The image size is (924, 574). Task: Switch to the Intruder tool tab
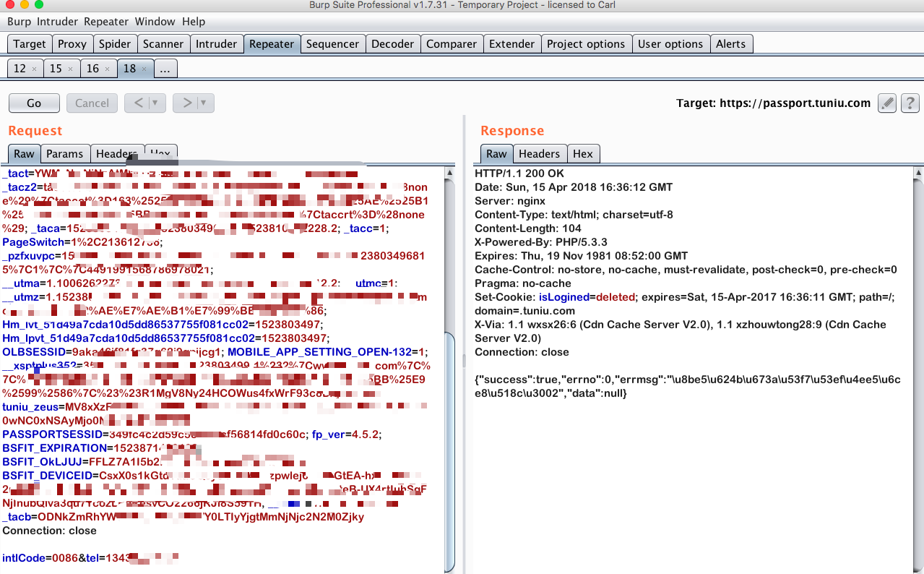click(x=217, y=44)
